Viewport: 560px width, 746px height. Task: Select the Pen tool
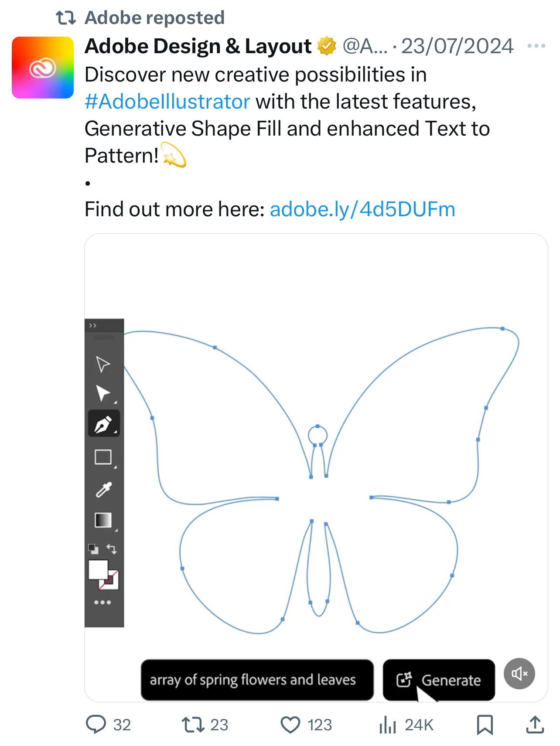[x=104, y=424]
